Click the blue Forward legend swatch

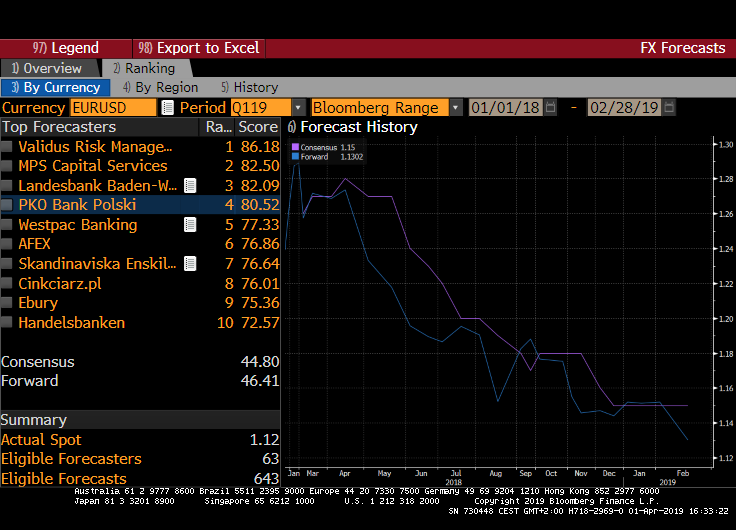295,156
